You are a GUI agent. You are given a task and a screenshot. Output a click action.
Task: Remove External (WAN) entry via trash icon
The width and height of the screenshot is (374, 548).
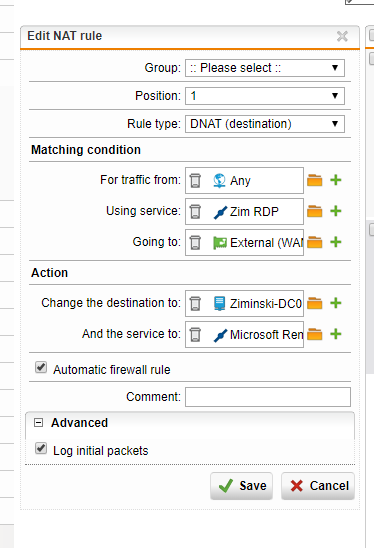tap(195, 243)
